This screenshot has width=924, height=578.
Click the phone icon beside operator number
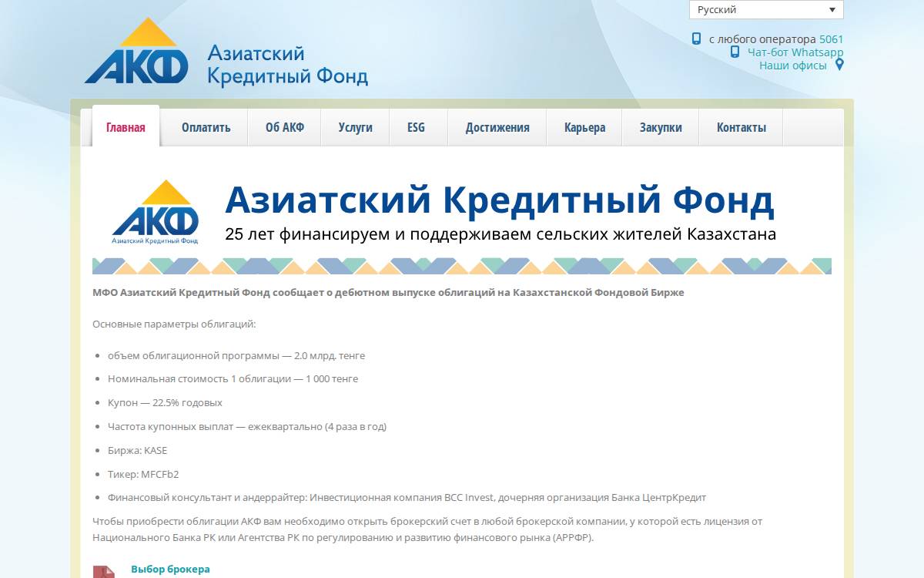(x=696, y=39)
